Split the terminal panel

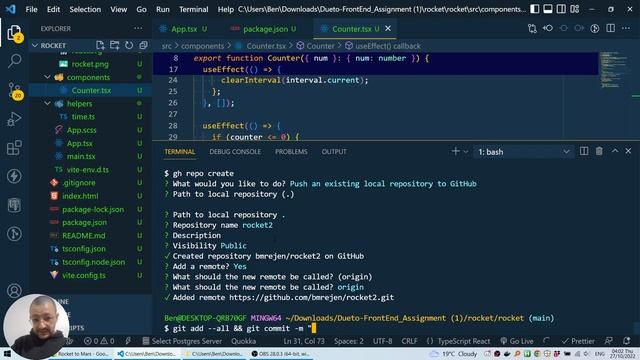(x=584, y=151)
